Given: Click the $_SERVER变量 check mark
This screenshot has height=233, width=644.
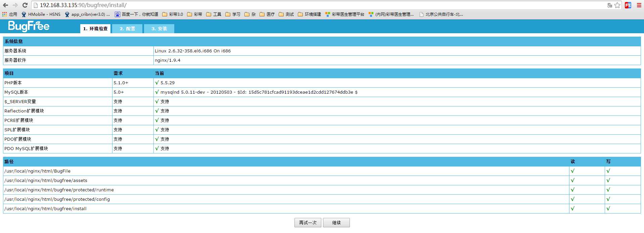Looking at the screenshot, I should [x=157, y=101].
